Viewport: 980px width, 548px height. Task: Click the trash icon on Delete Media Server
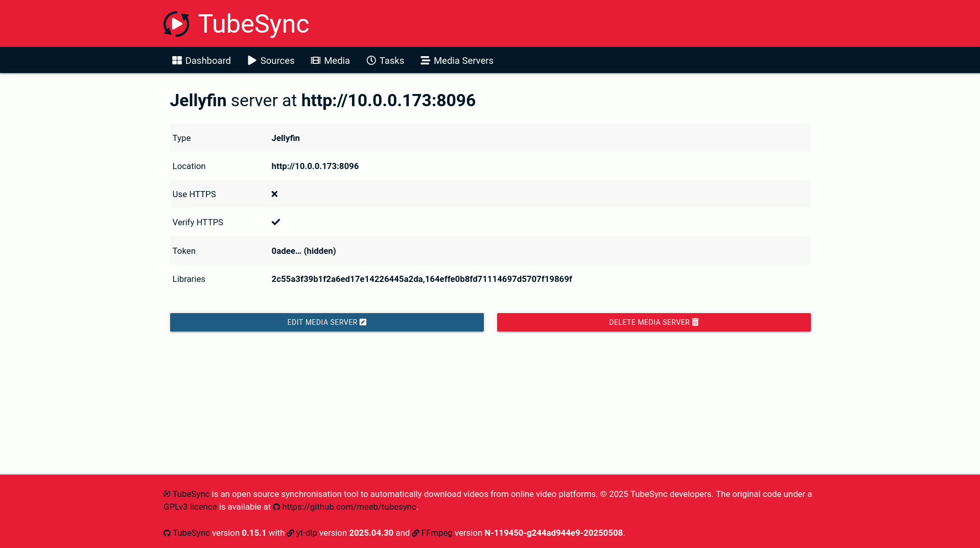tap(695, 322)
